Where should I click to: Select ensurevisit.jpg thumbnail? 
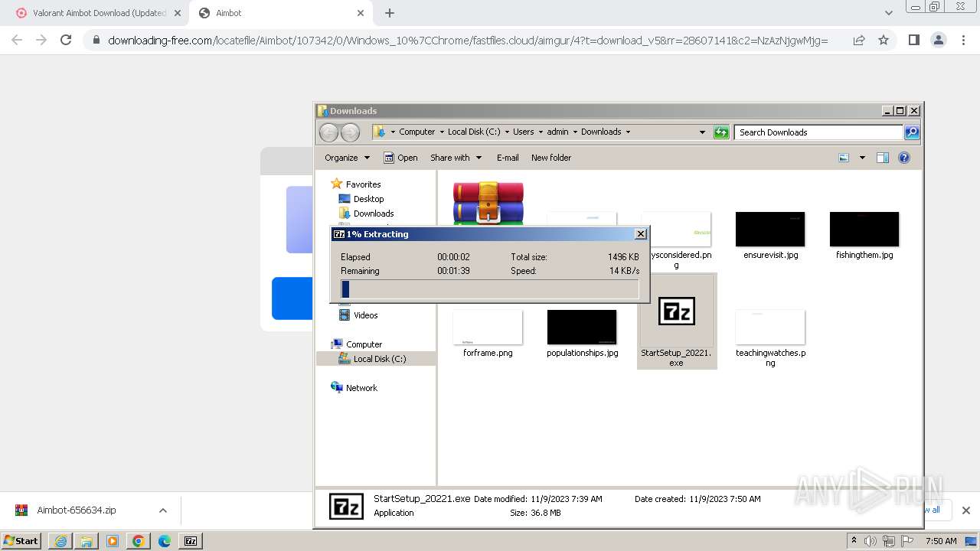pyautogui.click(x=770, y=229)
